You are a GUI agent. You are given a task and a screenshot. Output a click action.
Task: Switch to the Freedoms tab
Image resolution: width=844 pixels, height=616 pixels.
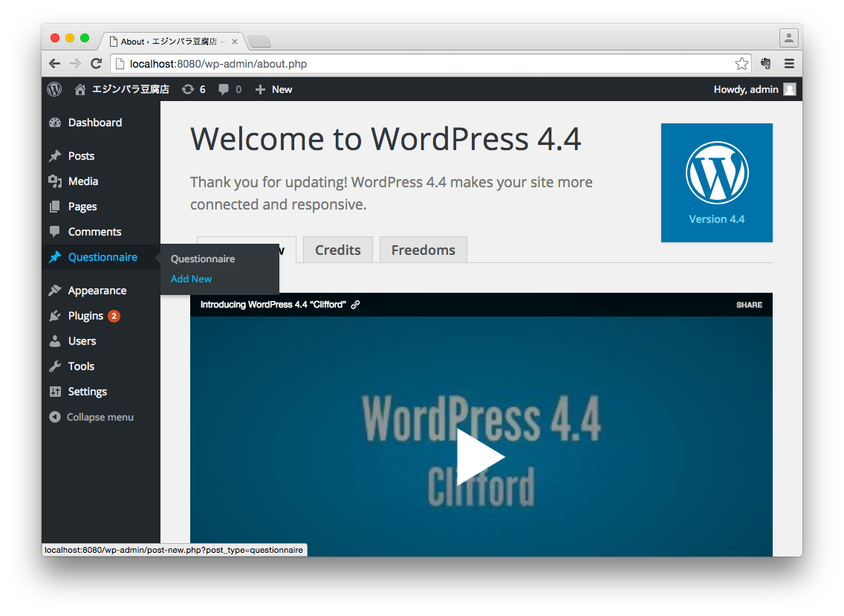point(423,250)
